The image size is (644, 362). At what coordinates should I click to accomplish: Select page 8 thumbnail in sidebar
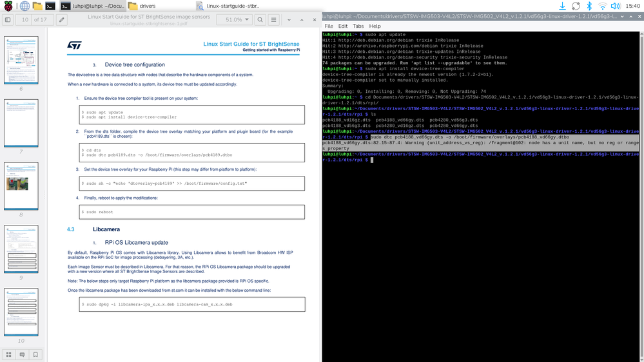[x=21, y=186]
